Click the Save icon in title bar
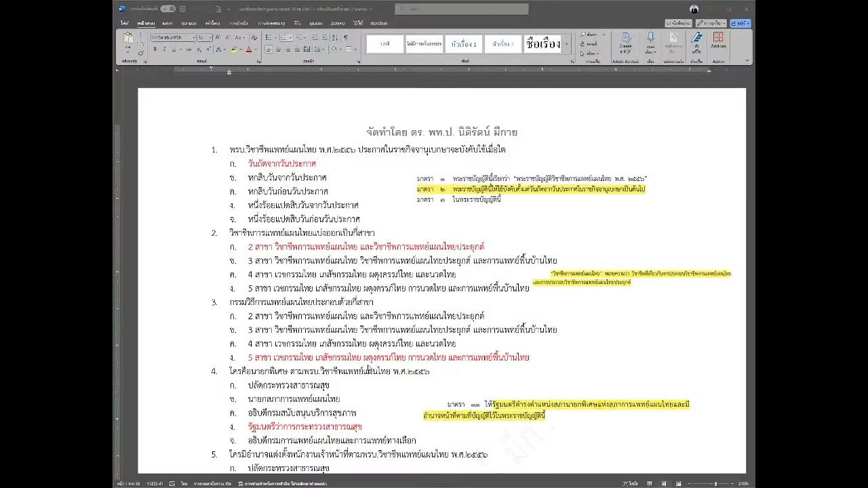Image resolution: width=868 pixels, height=488 pixels. click(x=183, y=9)
